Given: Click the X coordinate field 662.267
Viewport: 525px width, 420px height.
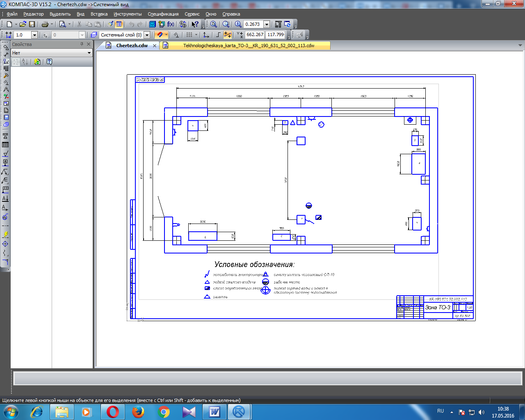Looking at the screenshot, I should [x=255, y=35].
